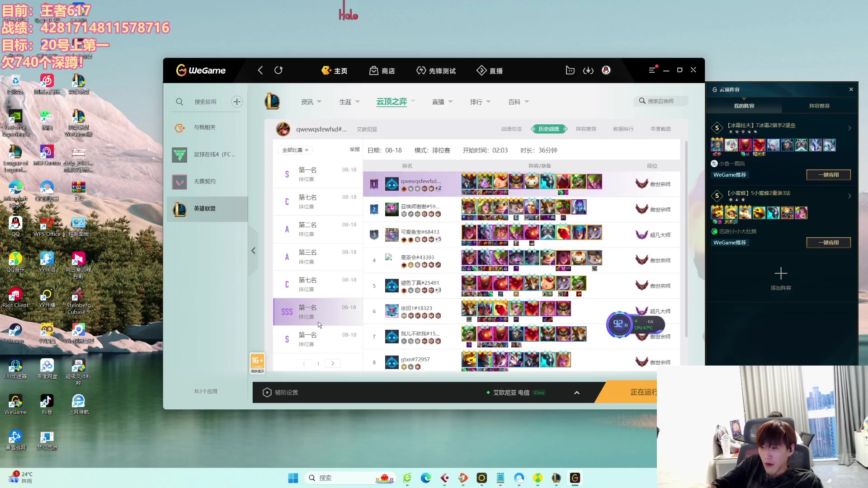Open player 褪色丁真#25491 row
The image size is (868, 488).
[x=522, y=286]
